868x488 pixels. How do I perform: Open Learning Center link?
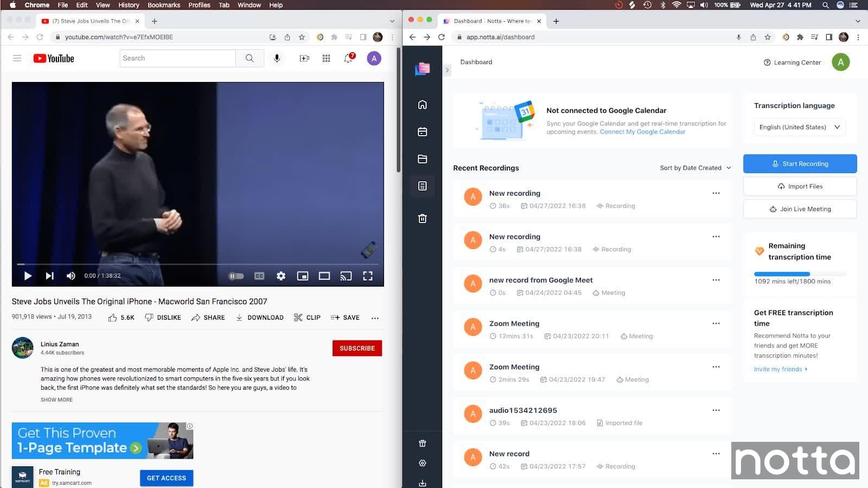tap(792, 62)
